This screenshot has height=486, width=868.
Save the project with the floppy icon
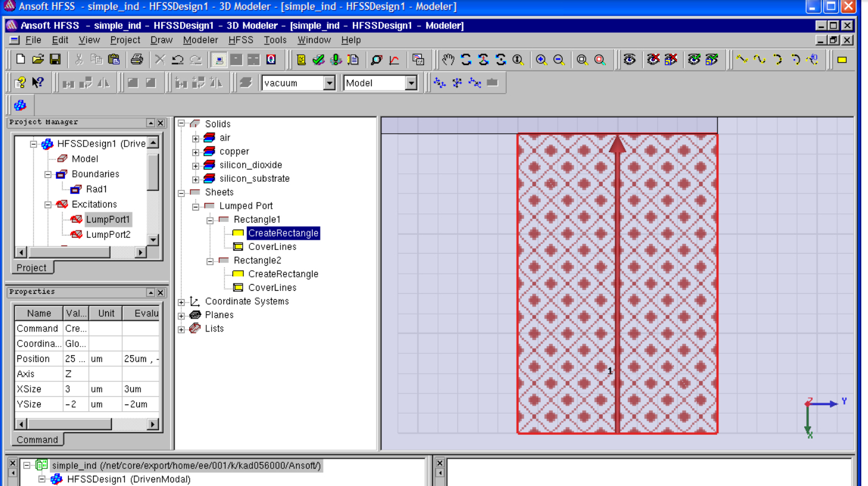55,60
